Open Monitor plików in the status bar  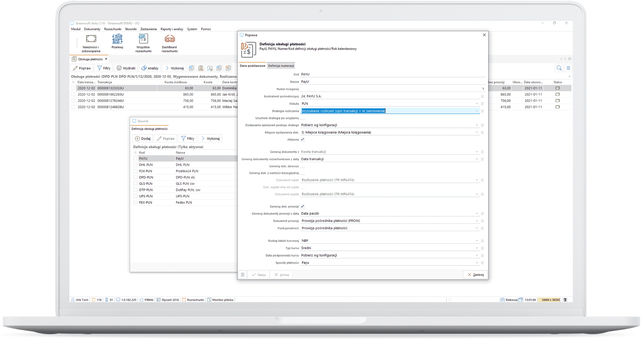click(220, 300)
